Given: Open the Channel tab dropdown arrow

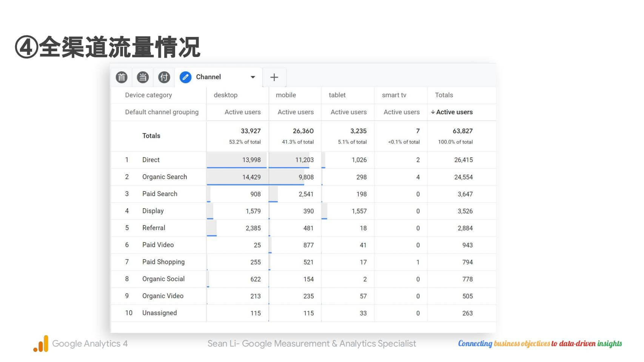Looking at the screenshot, I should pos(253,77).
